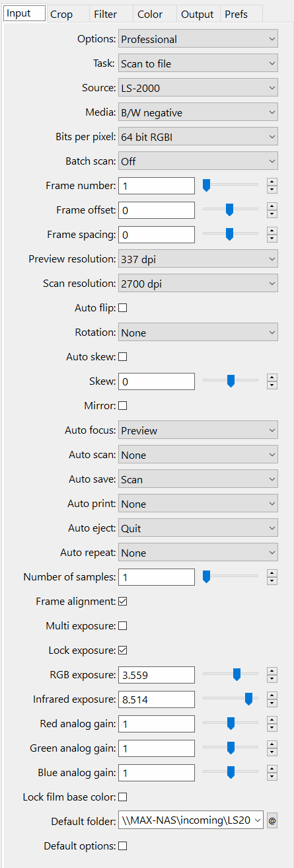This screenshot has width=294, height=868.
Task: Click the Green analog gain slider handle
Action: tap(231, 748)
